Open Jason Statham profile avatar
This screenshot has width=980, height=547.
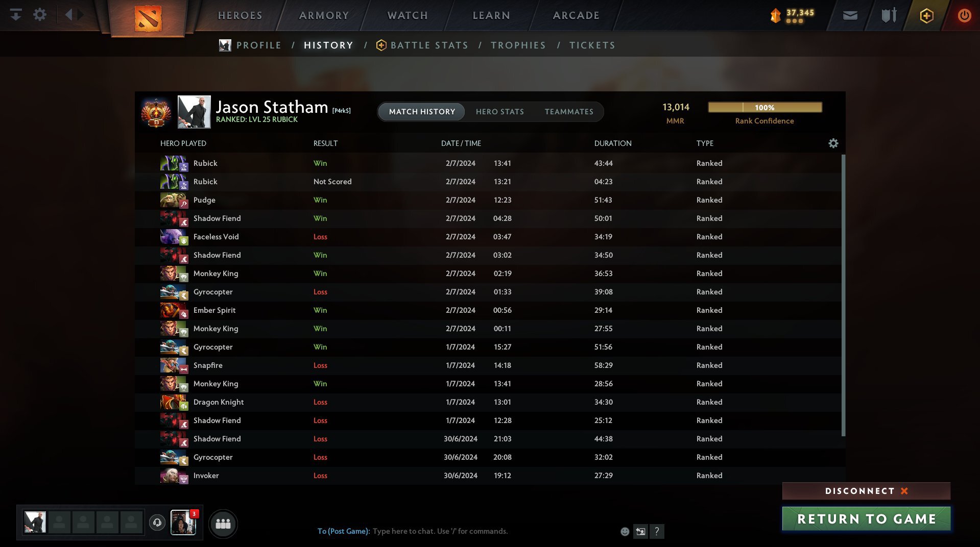pyautogui.click(x=194, y=112)
